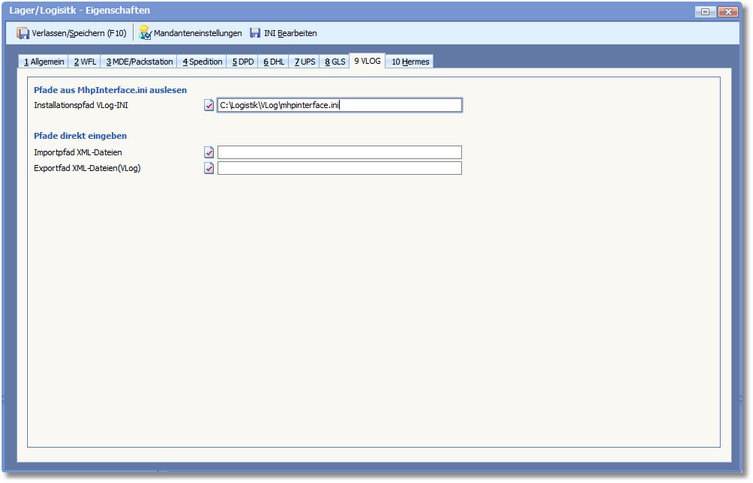Screen dimensions: 753x483
Task: Switch to the 1 Allgemein tab
Action: point(44,62)
